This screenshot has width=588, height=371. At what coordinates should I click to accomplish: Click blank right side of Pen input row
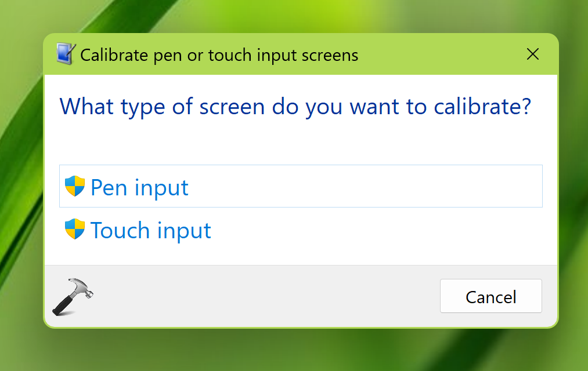tap(406, 186)
